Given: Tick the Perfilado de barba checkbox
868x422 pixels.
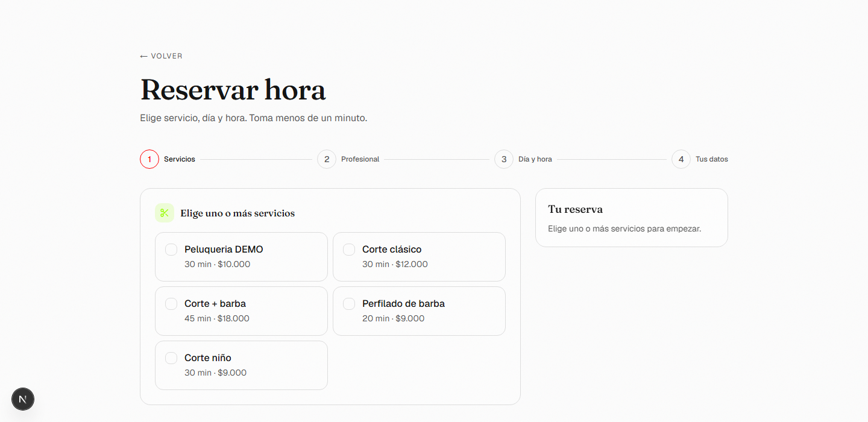Looking at the screenshot, I should tap(349, 304).
